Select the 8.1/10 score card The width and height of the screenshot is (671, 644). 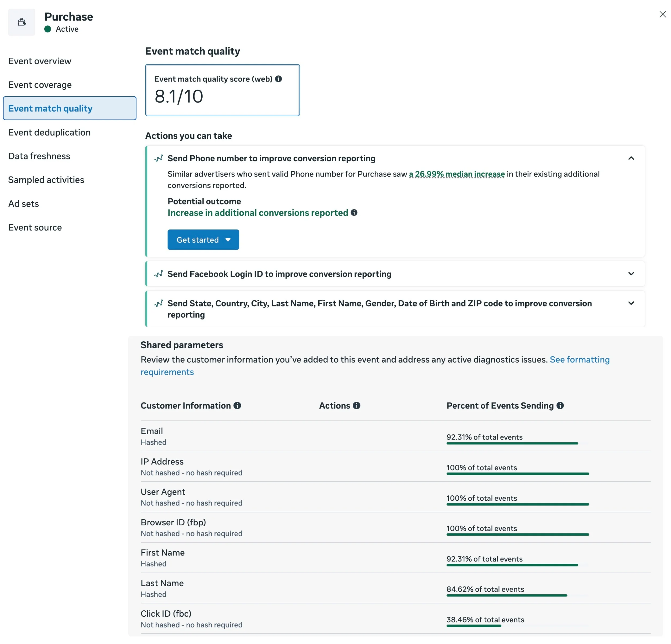pos(223,90)
